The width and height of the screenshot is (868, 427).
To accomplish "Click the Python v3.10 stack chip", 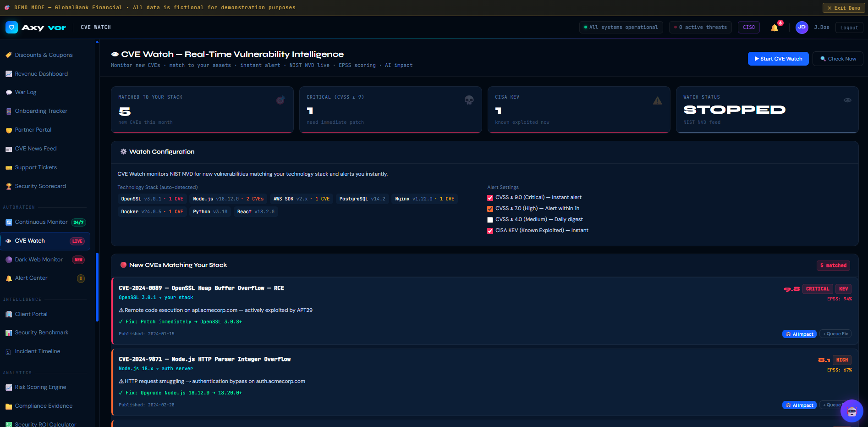I will [210, 212].
